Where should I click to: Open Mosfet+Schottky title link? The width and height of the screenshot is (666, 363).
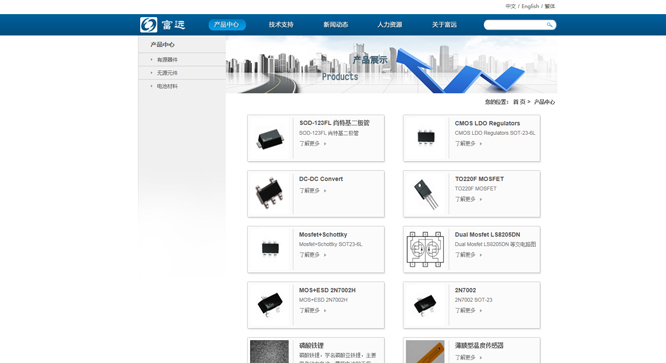point(323,234)
